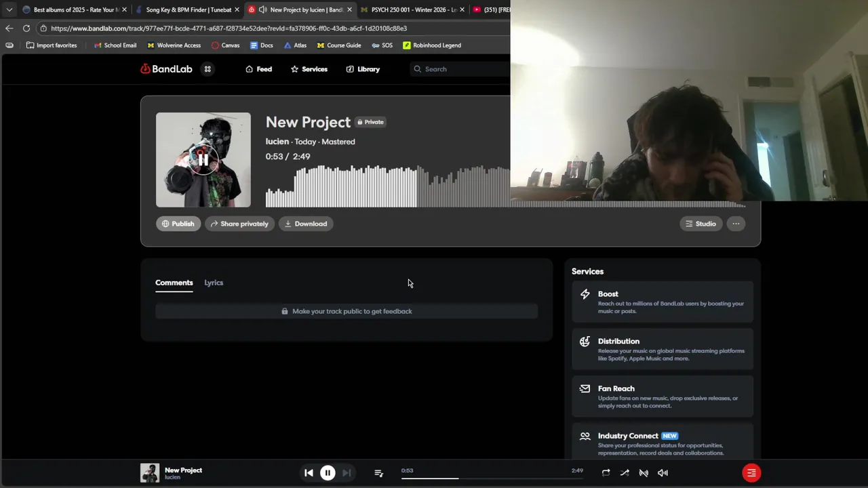Pause the track from the cover art
This screenshot has width=868, height=488.
pos(203,160)
